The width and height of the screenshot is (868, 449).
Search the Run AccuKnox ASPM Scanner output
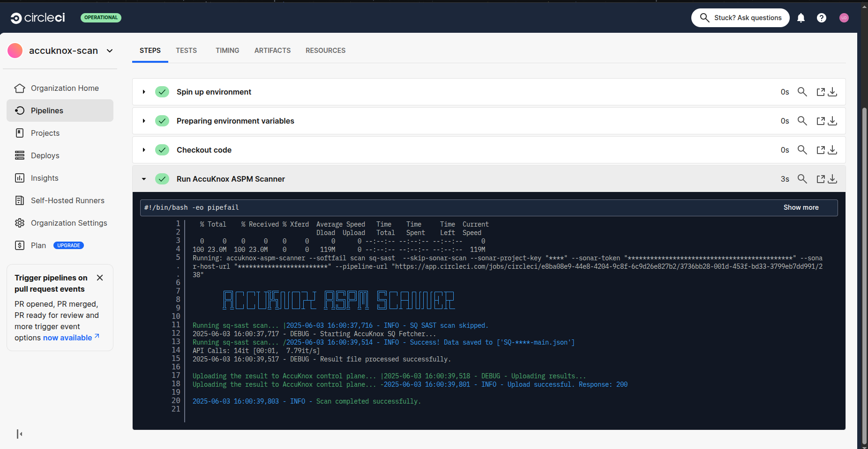click(802, 179)
